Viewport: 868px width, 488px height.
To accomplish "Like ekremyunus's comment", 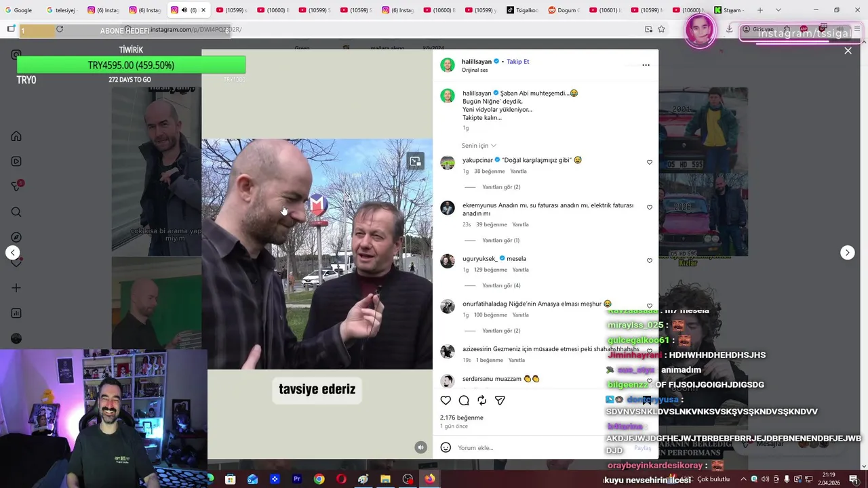I will coord(650,207).
